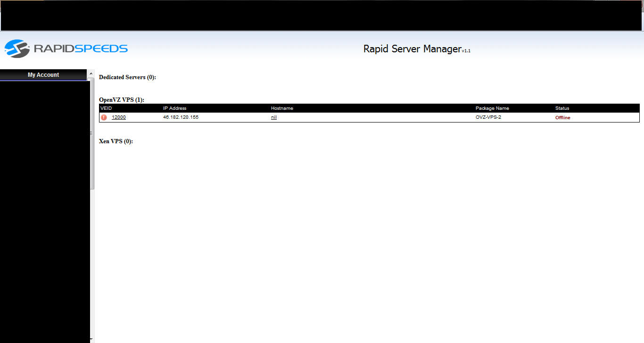644x343 pixels.
Task: Click the Status column header
Action: click(562, 108)
